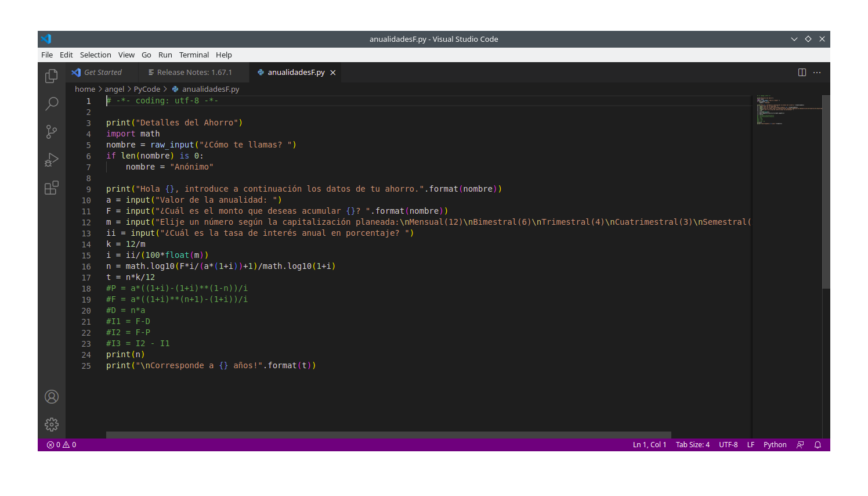868x496 pixels.
Task: Select language mode Python in status bar
Action: (775, 445)
